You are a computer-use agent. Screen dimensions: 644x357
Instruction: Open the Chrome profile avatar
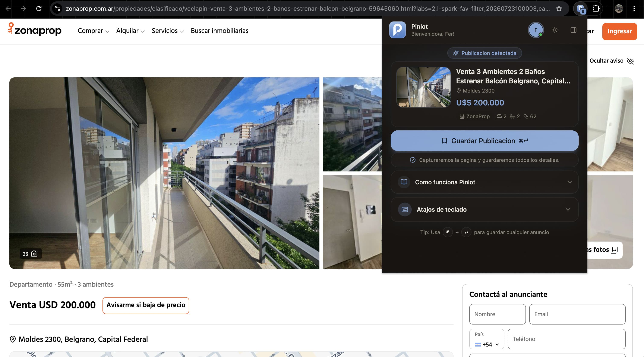coord(619,9)
